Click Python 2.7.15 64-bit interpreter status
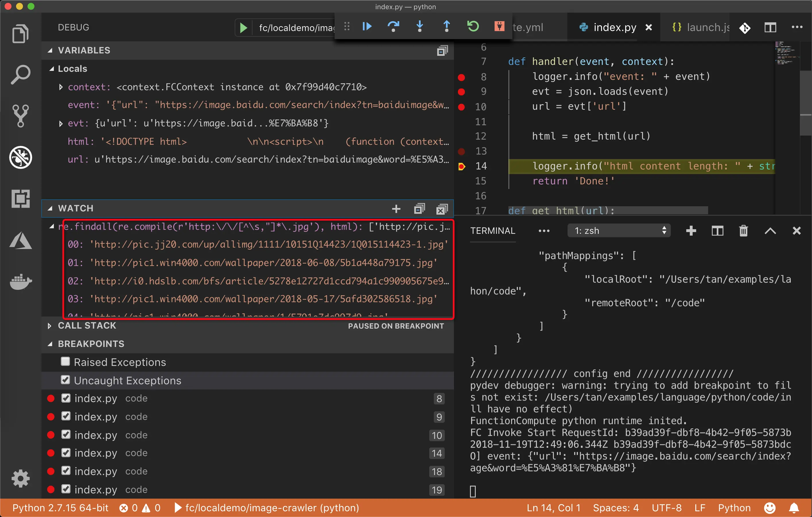The width and height of the screenshot is (812, 517). 60,508
